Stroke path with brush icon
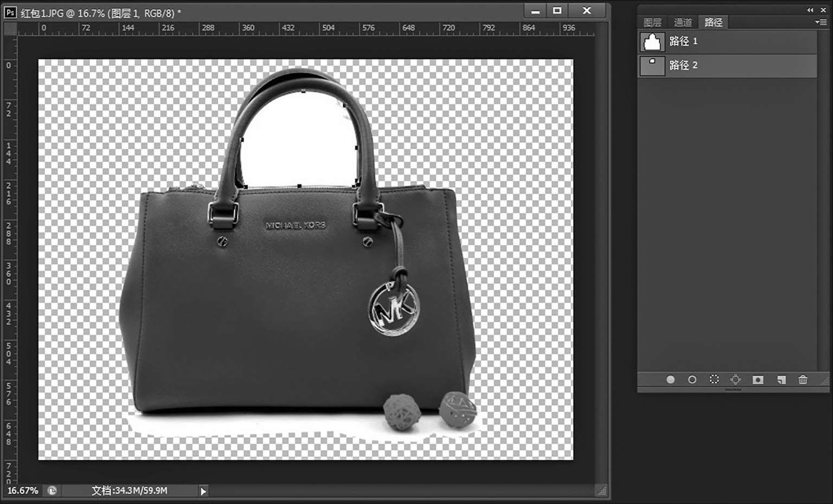 coord(692,380)
